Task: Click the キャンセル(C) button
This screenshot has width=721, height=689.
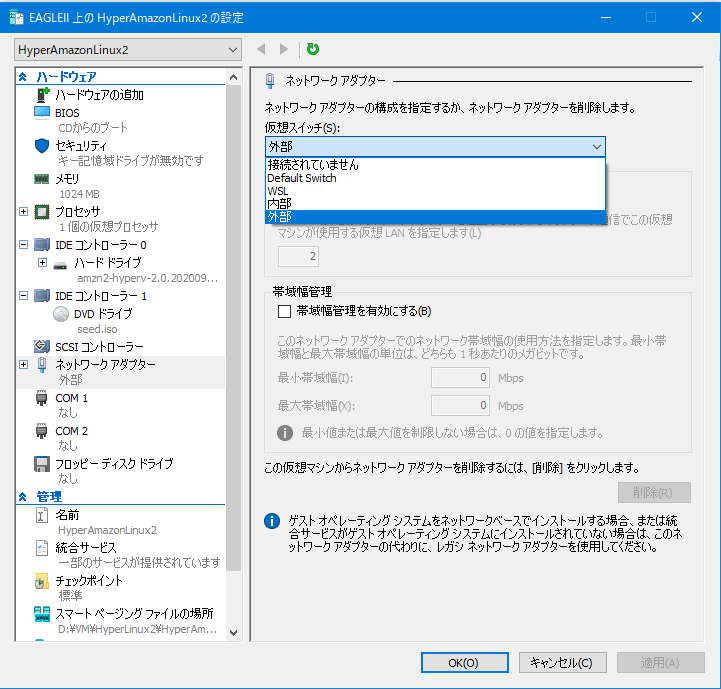Action: [x=562, y=663]
